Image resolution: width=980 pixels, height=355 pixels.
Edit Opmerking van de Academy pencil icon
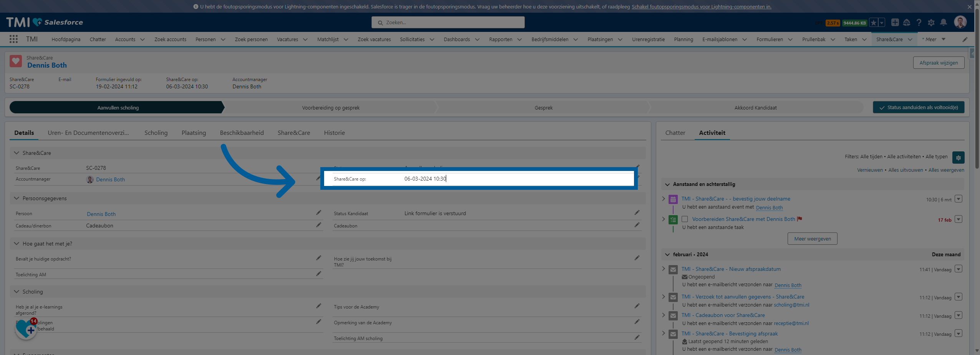point(637,322)
